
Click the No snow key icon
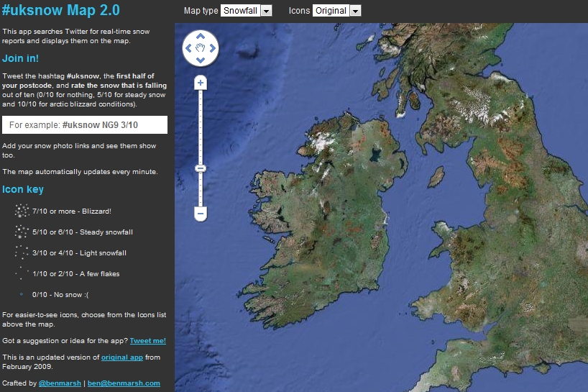[22, 294]
